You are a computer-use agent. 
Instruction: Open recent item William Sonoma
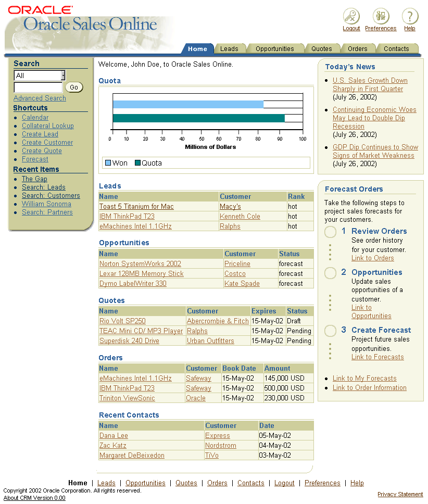[46, 204]
